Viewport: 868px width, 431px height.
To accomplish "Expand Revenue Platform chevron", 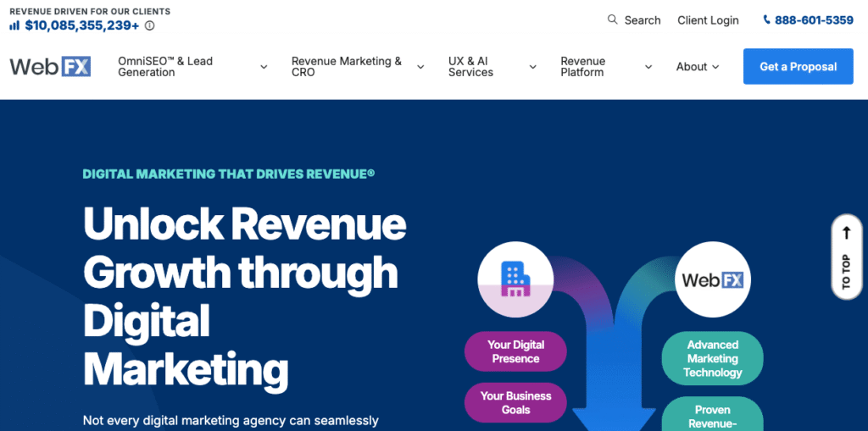I will point(648,67).
